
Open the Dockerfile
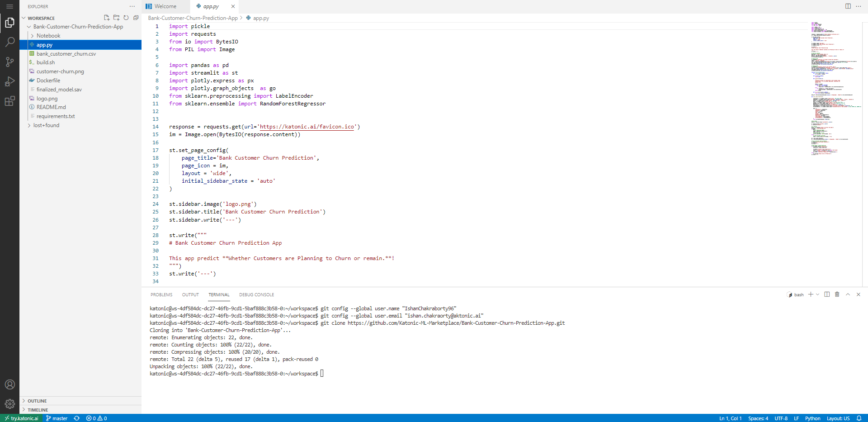pyautogui.click(x=48, y=81)
